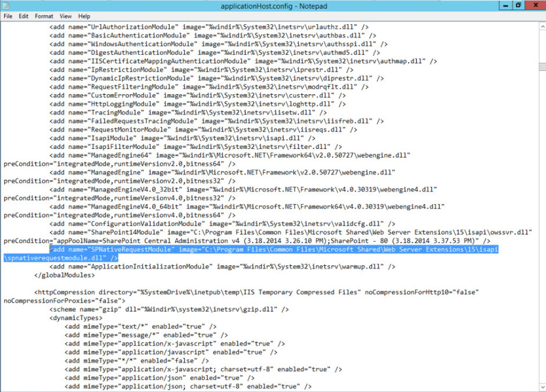Viewport: 546px width, 392px height.
Task: Click the DynamicIpRestrictionModule line
Action: 216,79
